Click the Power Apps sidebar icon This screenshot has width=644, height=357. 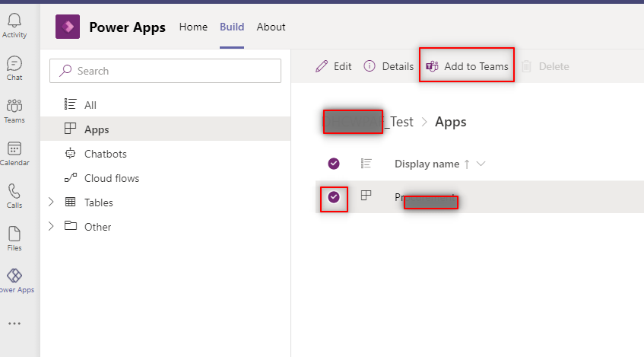coord(14,280)
